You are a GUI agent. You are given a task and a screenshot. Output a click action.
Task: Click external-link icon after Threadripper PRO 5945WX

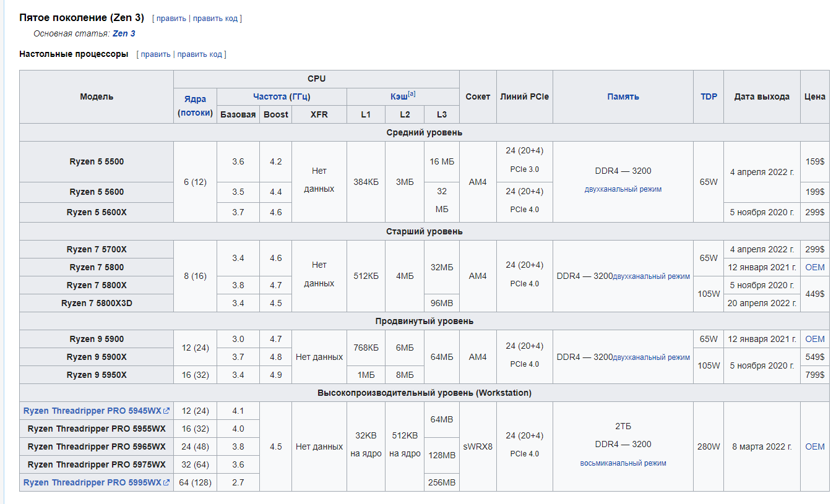tap(166, 411)
